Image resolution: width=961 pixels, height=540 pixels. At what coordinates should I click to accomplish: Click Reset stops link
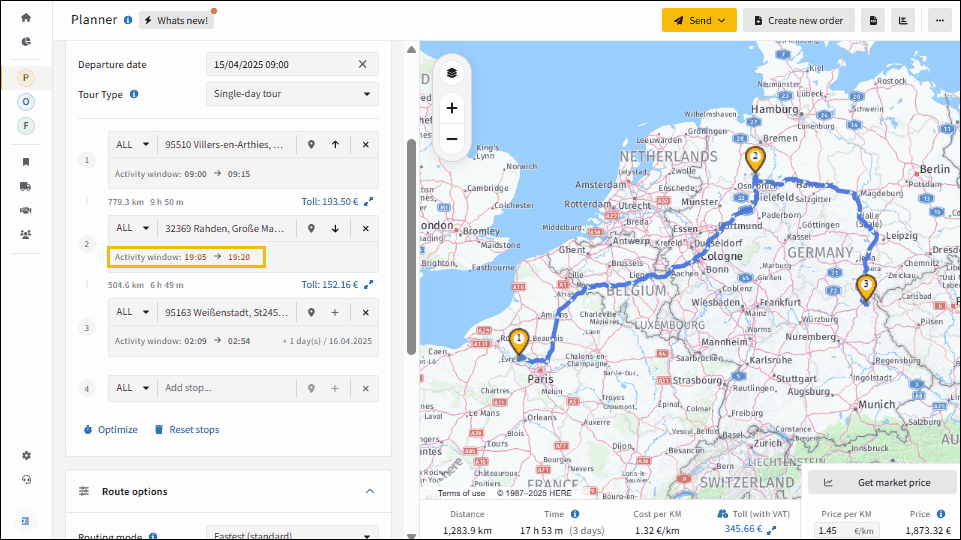[x=187, y=430]
